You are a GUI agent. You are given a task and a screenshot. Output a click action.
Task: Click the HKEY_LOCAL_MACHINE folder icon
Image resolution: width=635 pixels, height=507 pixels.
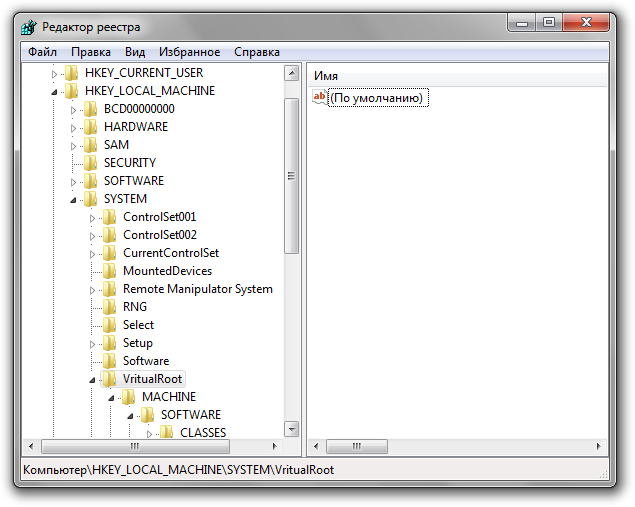(x=71, y=91)
